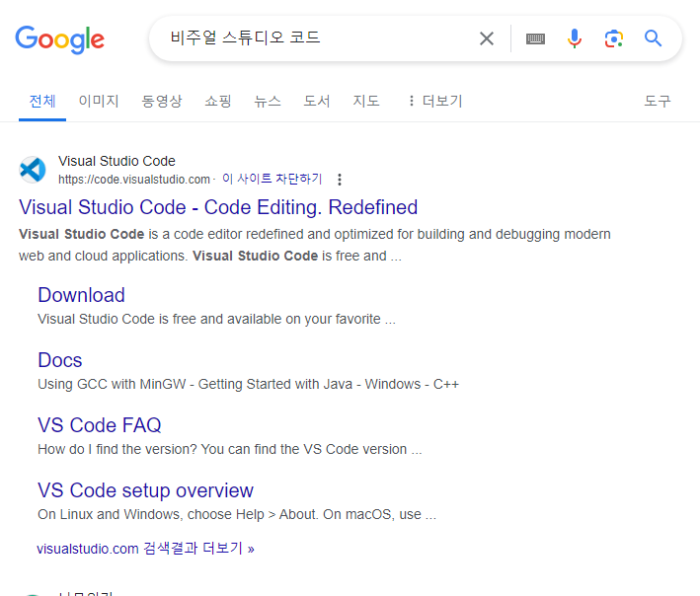700x596 pixels.
Task: Open the VS Code FAQ sitelink
Action: point(100,425)
